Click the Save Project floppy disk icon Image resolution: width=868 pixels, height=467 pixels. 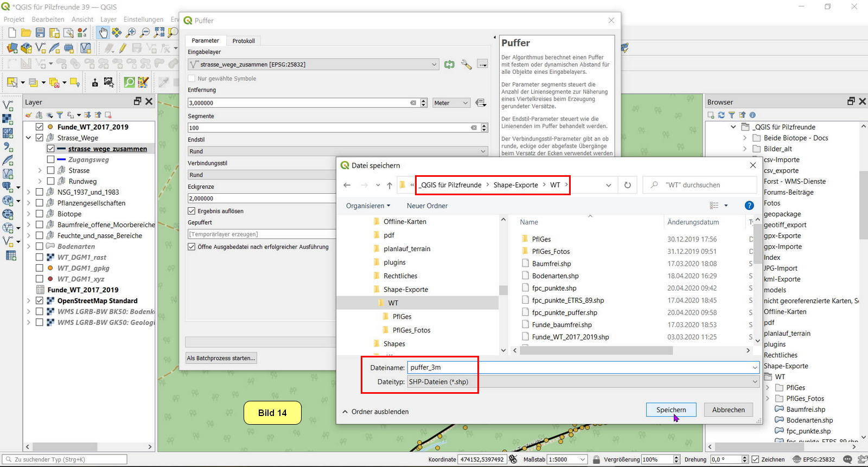[40, 33]
